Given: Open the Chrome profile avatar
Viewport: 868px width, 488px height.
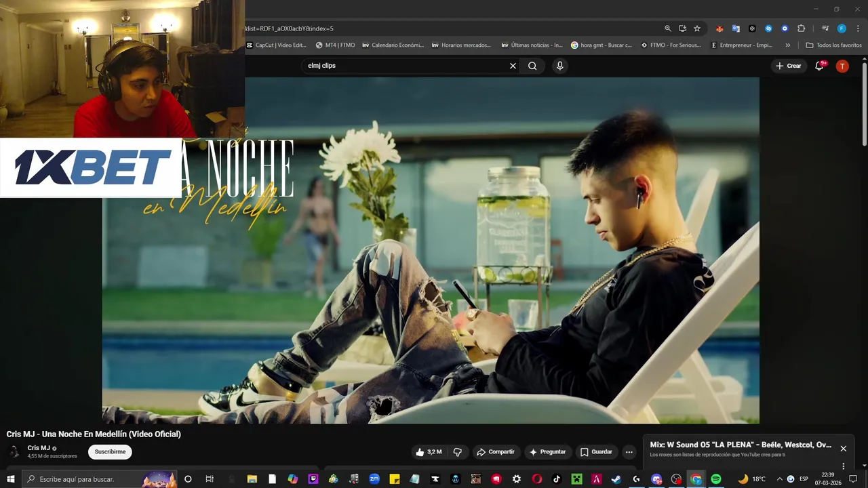Looking at the screenshot, I should [x=842, y=28].
